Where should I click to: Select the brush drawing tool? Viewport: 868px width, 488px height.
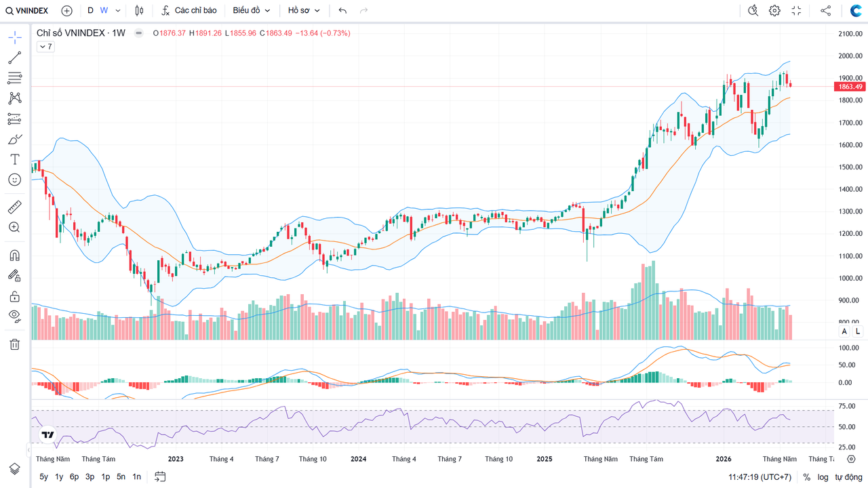[x=15, y=139]
